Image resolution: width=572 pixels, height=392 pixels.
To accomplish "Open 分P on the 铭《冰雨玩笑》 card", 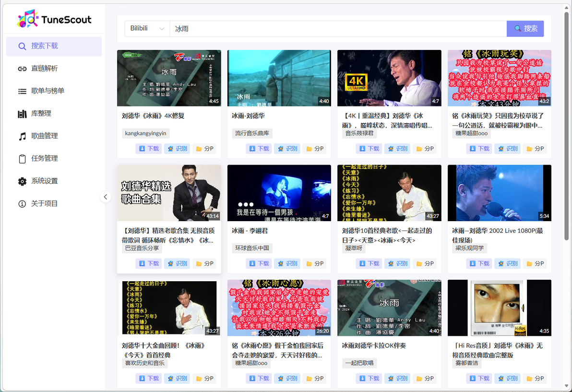I will tap(535, 148).
